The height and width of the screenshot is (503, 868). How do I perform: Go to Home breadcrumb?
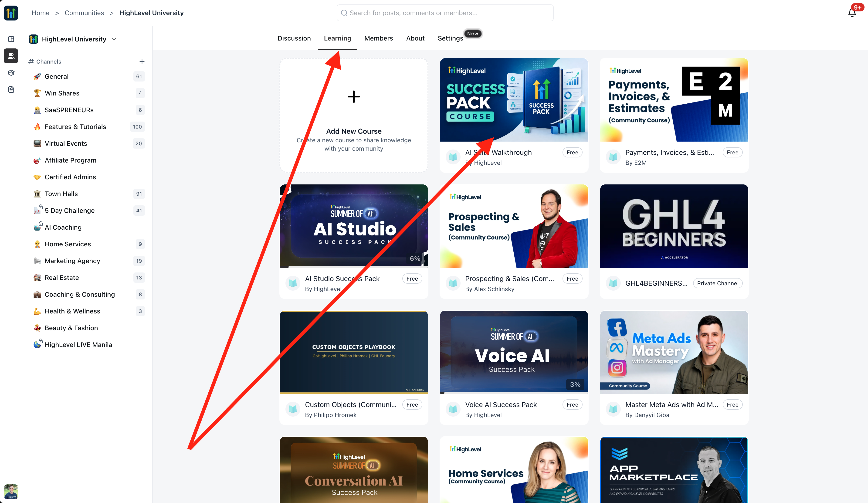[41, 13]
